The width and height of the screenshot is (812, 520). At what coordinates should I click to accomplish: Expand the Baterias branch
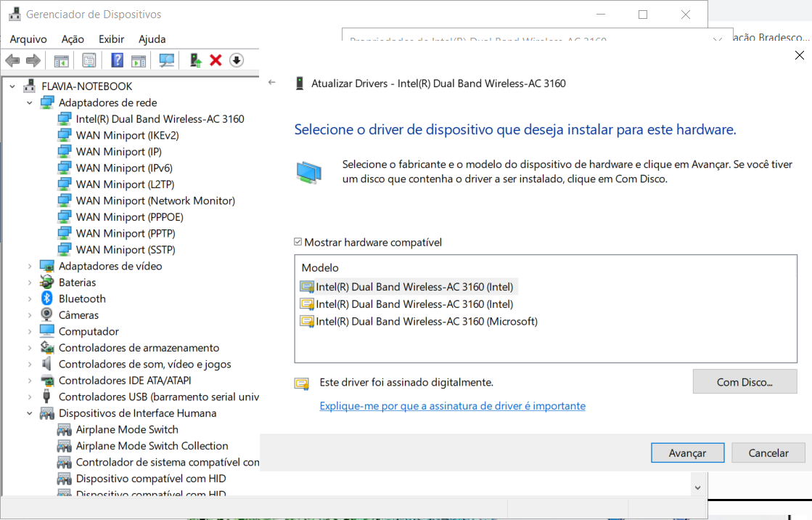(x=30, y=283)
